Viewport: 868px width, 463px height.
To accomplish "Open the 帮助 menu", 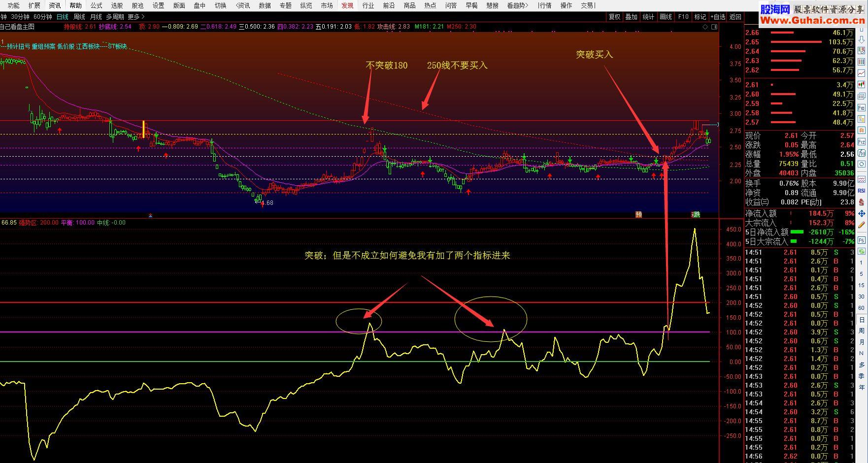I will [x=75, y=5].
